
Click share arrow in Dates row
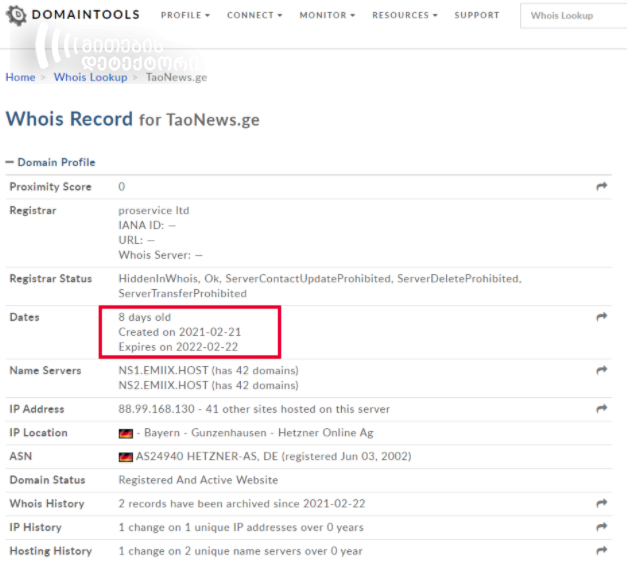[601, 317]
